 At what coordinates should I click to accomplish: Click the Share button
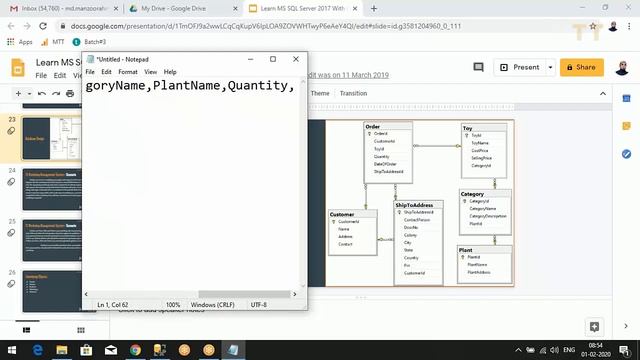point(582,67)
